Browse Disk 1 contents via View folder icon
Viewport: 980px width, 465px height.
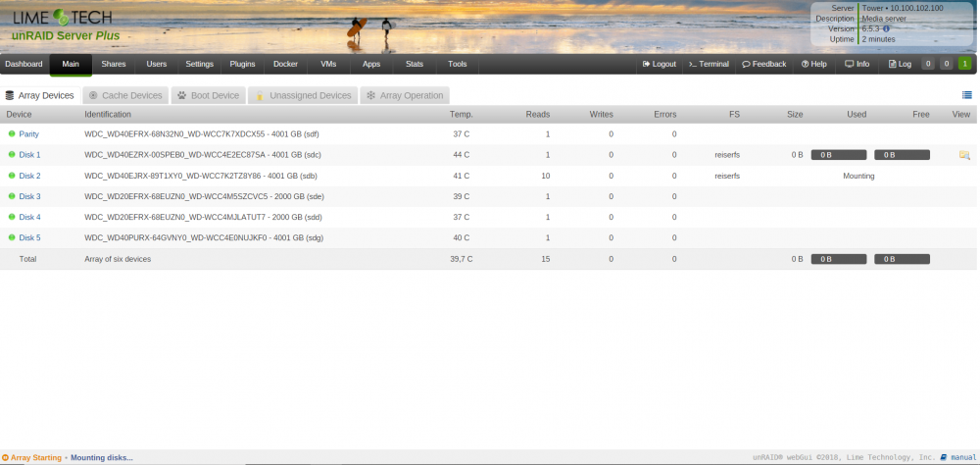point(964,155)
